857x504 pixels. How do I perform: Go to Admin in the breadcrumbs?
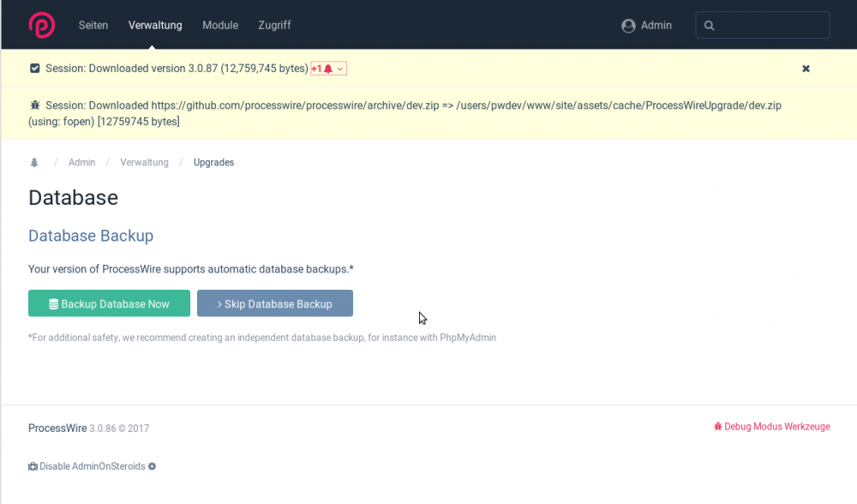(x=81, y=163)
